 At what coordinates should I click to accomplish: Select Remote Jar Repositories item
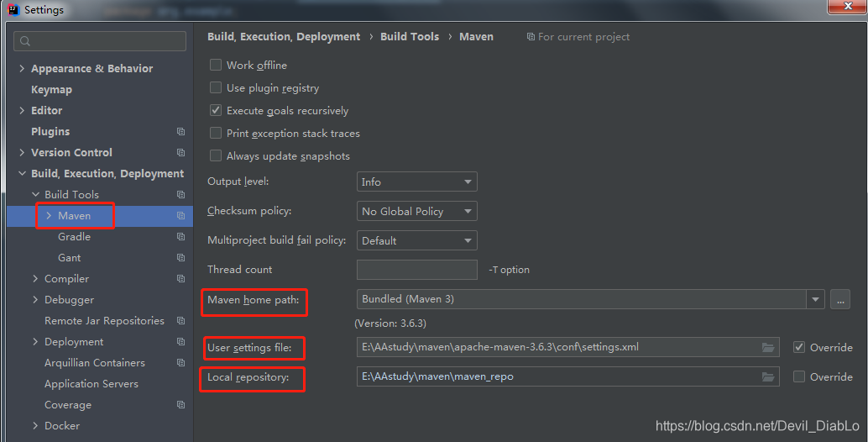(104, 321)
